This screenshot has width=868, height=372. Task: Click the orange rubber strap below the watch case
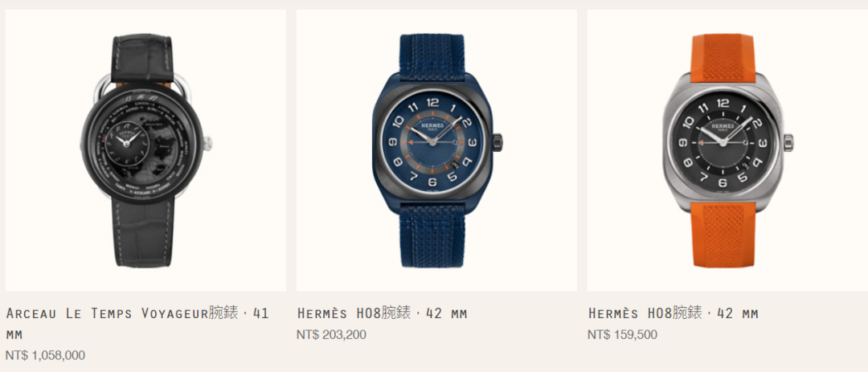pyautogui.click(x=723, y=235)
